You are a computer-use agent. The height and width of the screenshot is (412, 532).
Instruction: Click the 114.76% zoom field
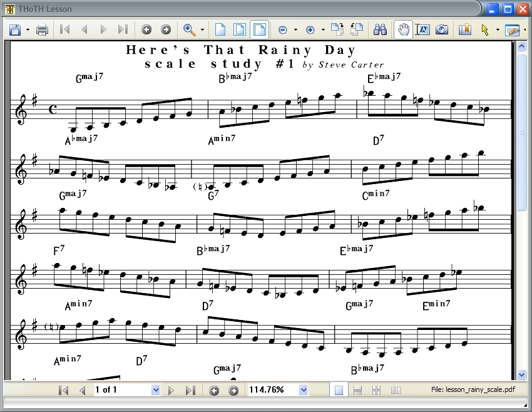pyautogui.click(x=273, y=390)
